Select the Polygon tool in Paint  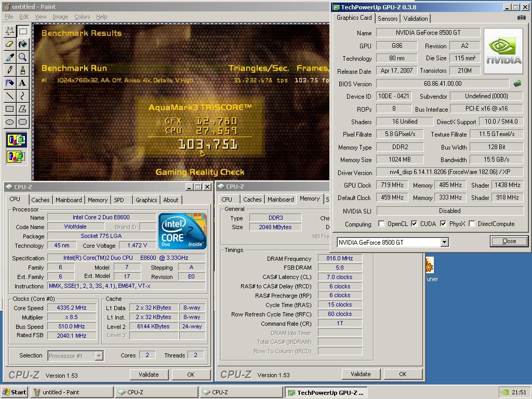(x=23, y=109)
